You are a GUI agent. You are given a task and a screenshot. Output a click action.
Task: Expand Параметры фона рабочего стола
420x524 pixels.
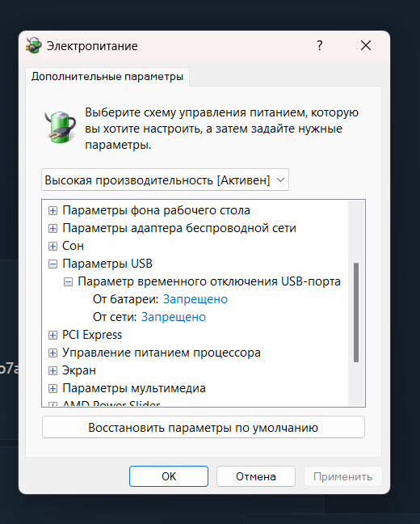pyautogui.click(x=52, y=210)
